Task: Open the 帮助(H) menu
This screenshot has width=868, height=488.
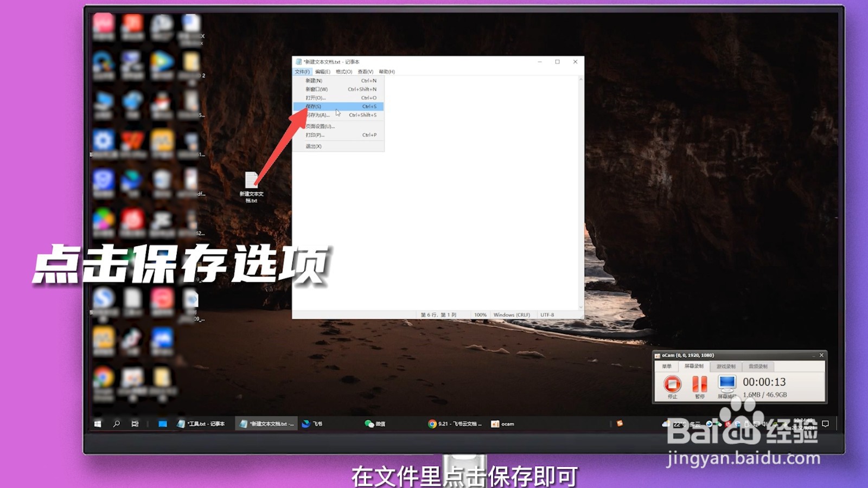Action: (x=387, y=72)
